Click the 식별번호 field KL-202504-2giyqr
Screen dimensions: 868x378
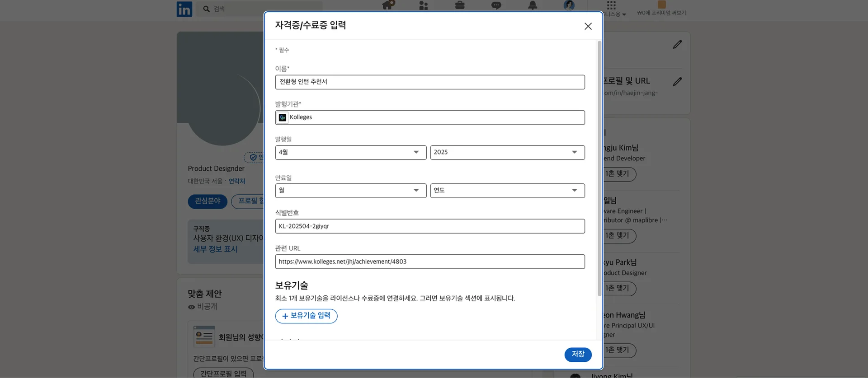pyautogui.click(x=430, y=226)
